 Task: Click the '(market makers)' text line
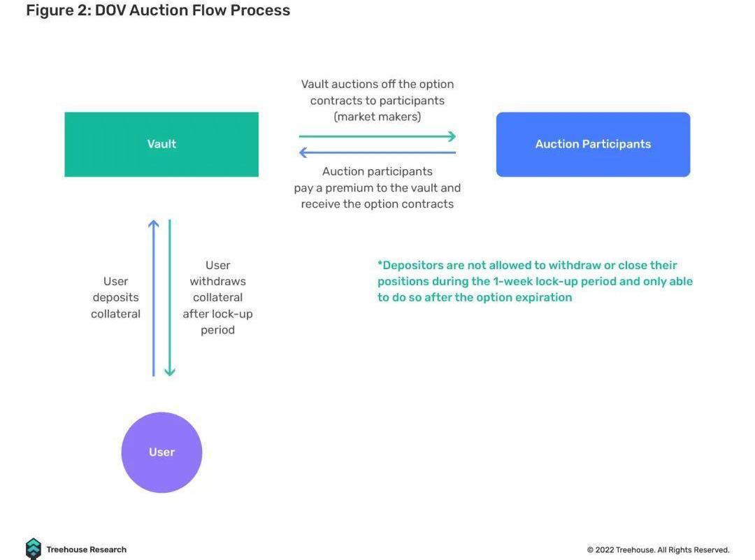pyautogui.click(x=377, y=117)
